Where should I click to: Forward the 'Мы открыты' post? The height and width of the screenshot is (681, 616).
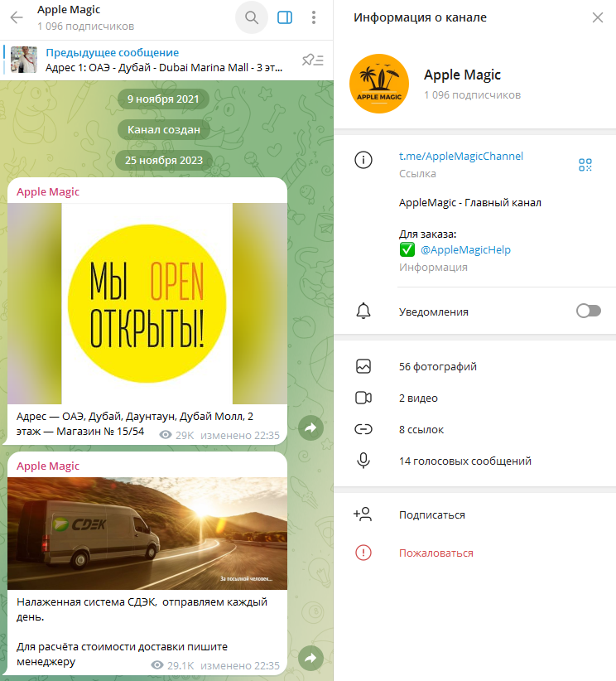coord(310,427)
